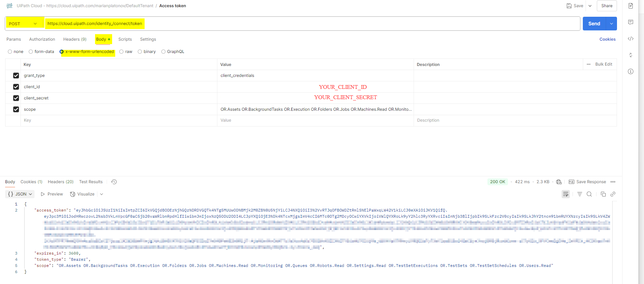644x284 pixels.
Task: Uncheck the client_secret row checkbox
Action: click(16, 98)
